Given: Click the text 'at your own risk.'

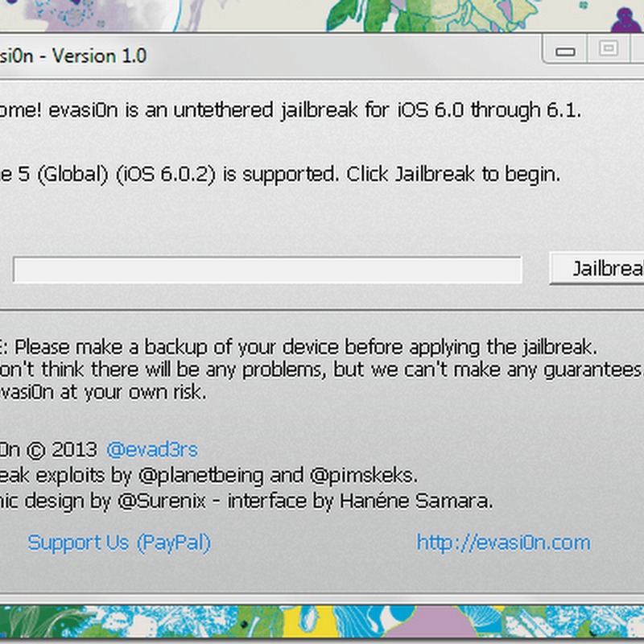Looking at the screenshot, I should 133,393.
